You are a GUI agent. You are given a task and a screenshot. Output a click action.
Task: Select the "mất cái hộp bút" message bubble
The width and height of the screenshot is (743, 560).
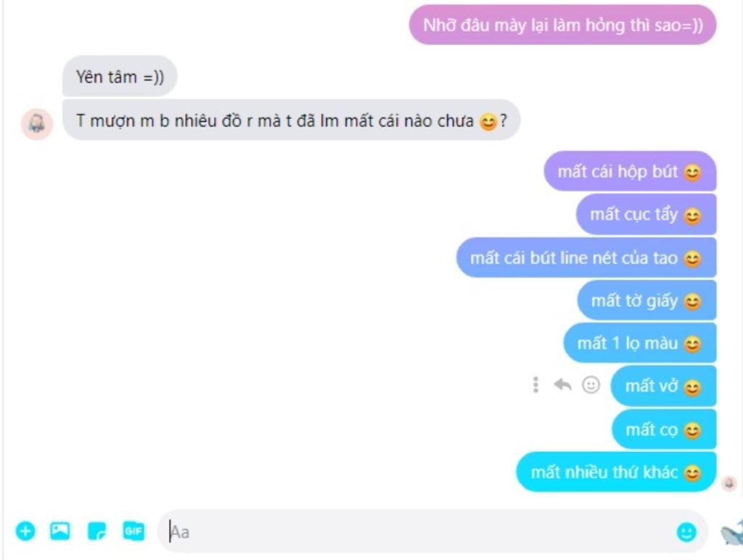tap(630, 171)
